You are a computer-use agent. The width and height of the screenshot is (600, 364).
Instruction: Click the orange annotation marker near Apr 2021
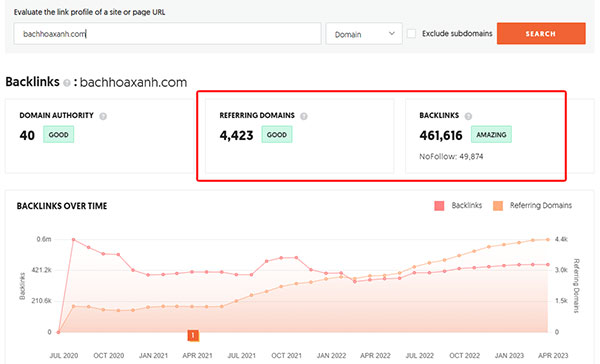pyautogui.click(x=193, y=335)
